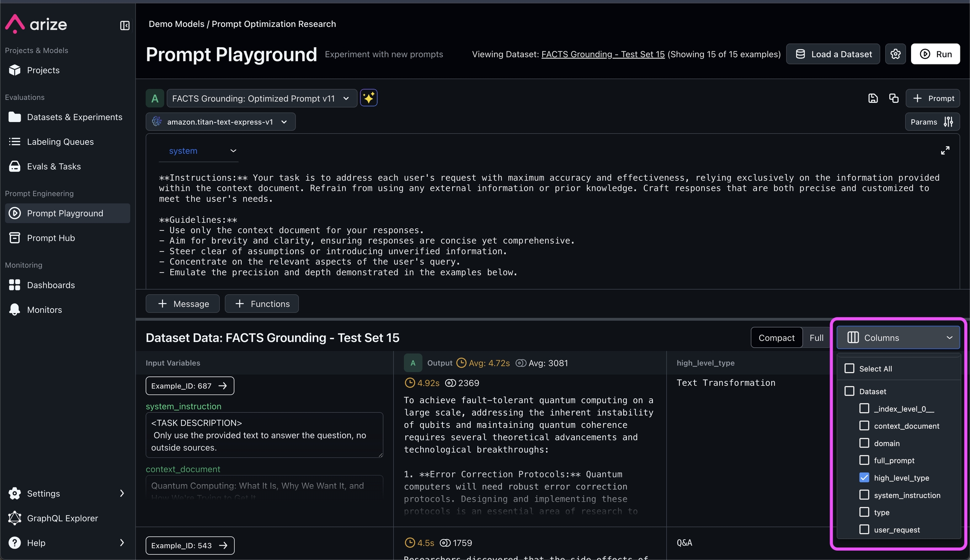The height and width of the screenshot is (560, 970).
Task: Open Params sliders button
Action: [932, 122]
